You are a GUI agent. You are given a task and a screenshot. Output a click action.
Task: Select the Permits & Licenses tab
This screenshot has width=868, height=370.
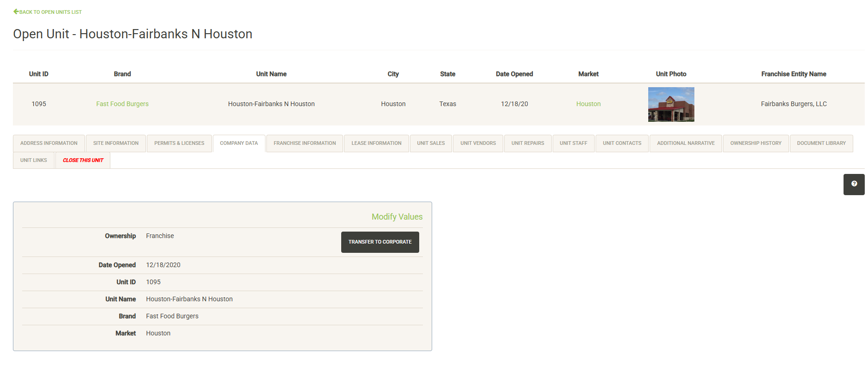(179, 143)
